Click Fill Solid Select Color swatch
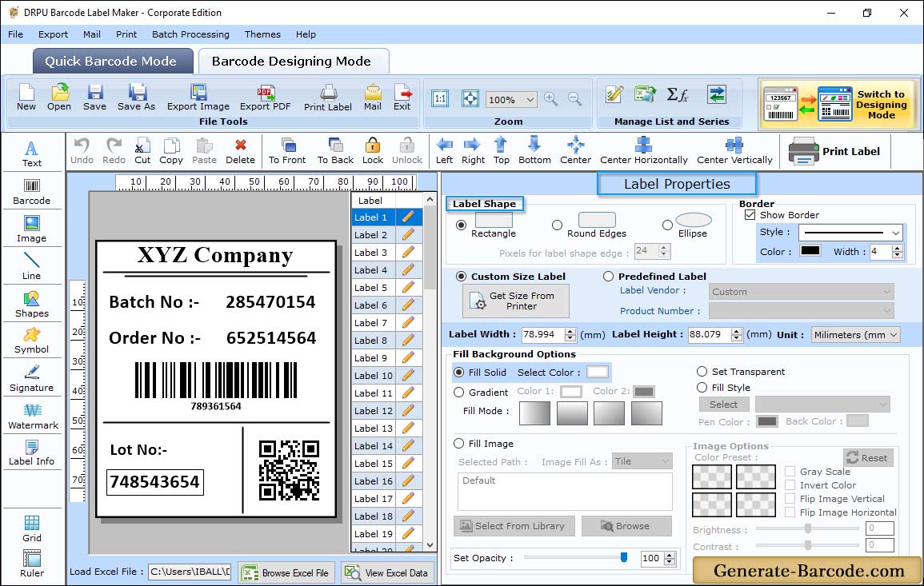Viewport: 924px width, 586px height. pyautogui.click(x=597, y=373)
